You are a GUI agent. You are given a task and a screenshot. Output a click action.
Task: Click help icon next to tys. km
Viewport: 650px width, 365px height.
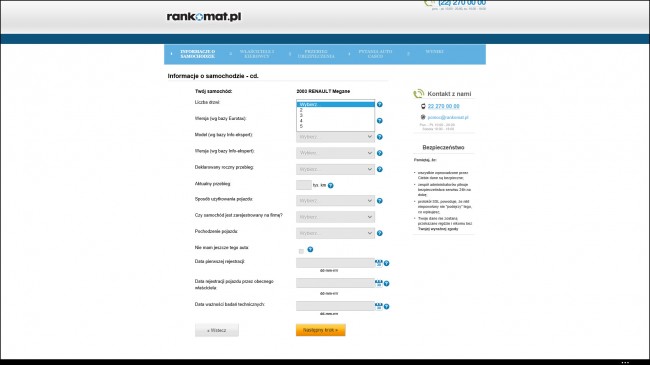pyautogui.click(x=330, y=185)
